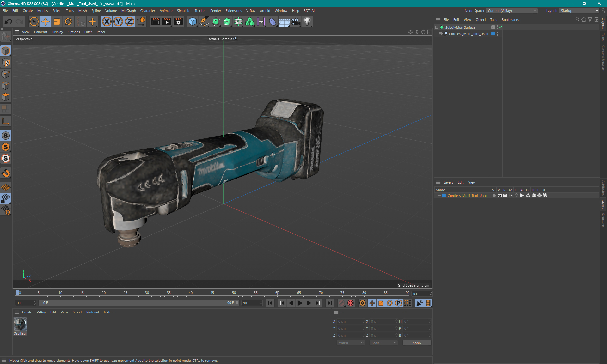Click the Bend deformer icon
The height and width of the screenshot is (364, 607).
click(273, 21)
